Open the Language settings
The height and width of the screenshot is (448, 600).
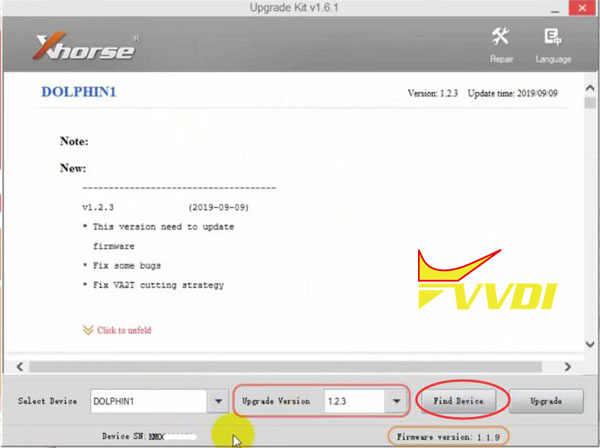click(553, 45)
